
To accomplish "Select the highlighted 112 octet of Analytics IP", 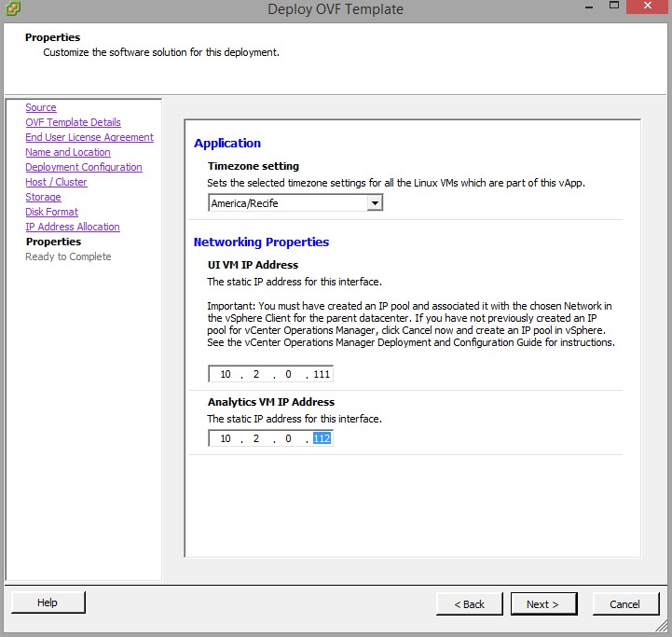I will point(322,438).
